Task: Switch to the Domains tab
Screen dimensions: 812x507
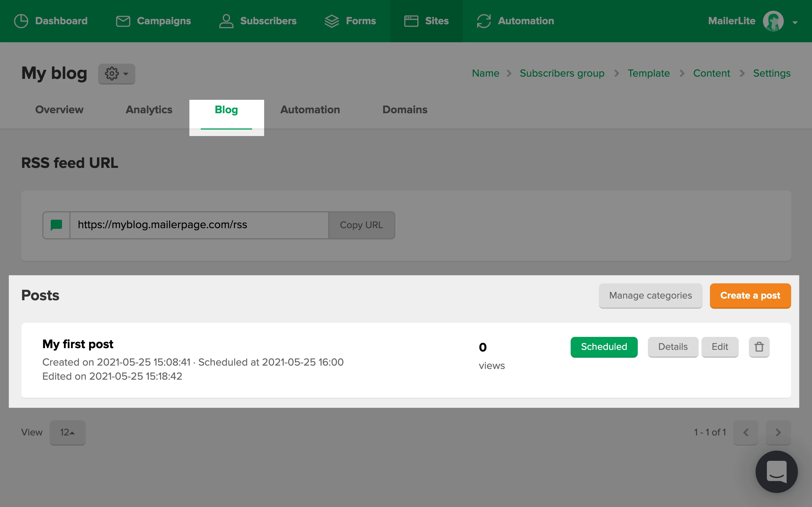Action: tap(405, 110)
